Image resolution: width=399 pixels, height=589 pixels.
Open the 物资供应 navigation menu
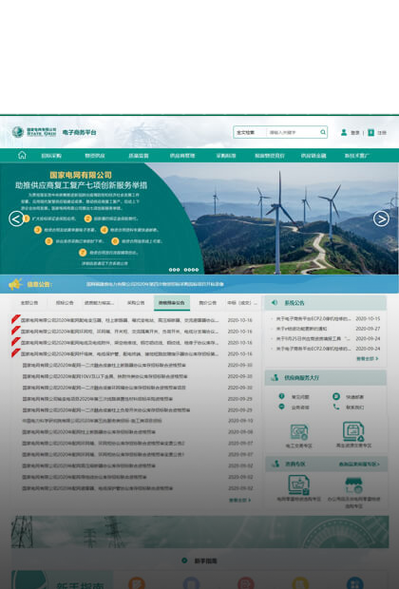(95, 156)
